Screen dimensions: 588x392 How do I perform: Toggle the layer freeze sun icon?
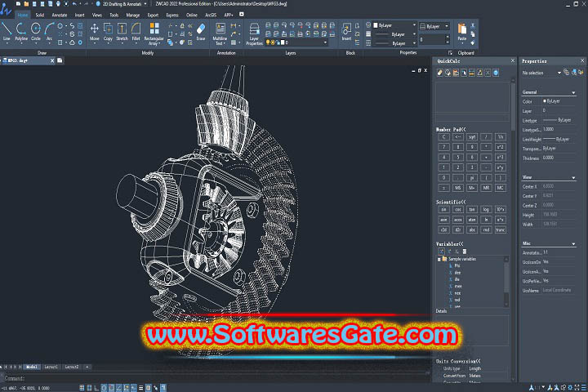pyautogui.click(x=273, y=42)
